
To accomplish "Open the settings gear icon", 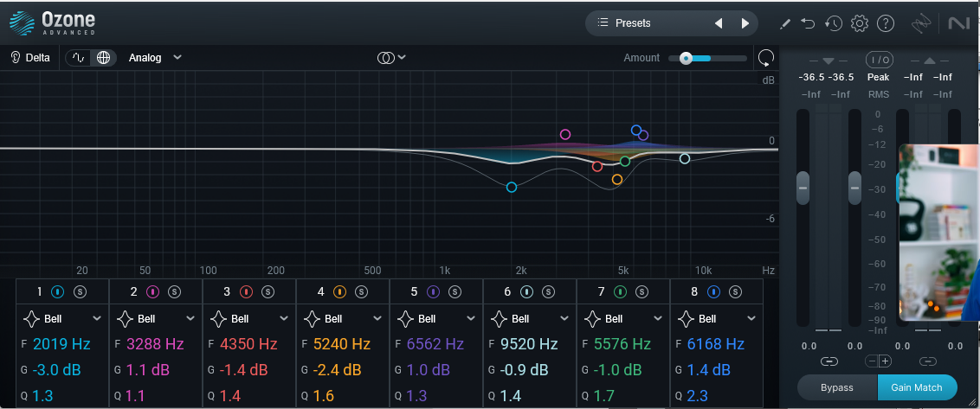I will [x=860, y=23].
